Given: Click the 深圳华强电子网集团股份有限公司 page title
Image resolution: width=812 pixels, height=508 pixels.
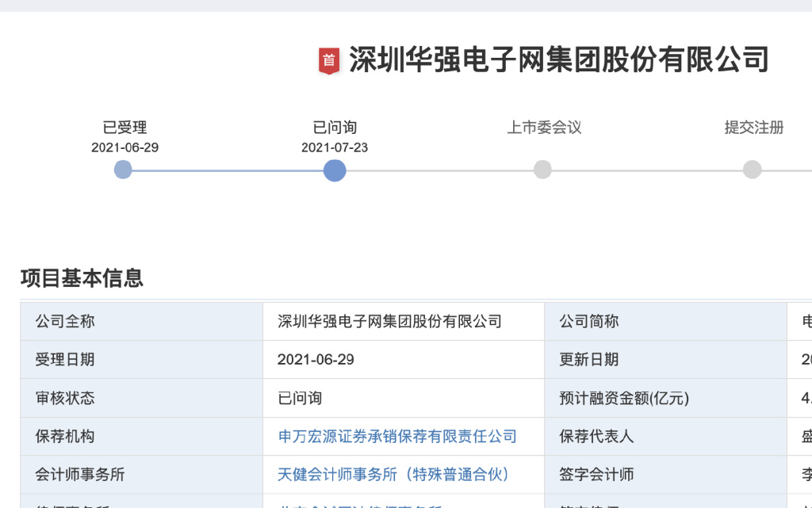Looking at the screenshot, I should [x=559, y=60].
